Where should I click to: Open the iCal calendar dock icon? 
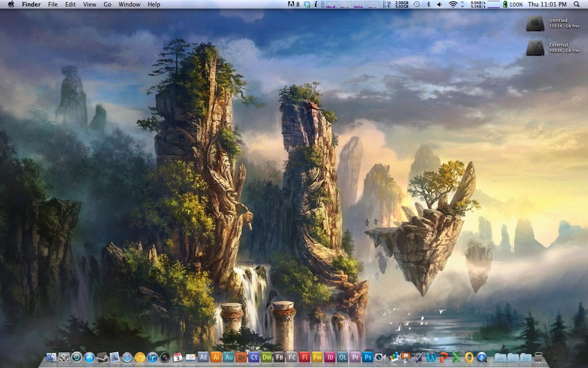coord(178,357)
